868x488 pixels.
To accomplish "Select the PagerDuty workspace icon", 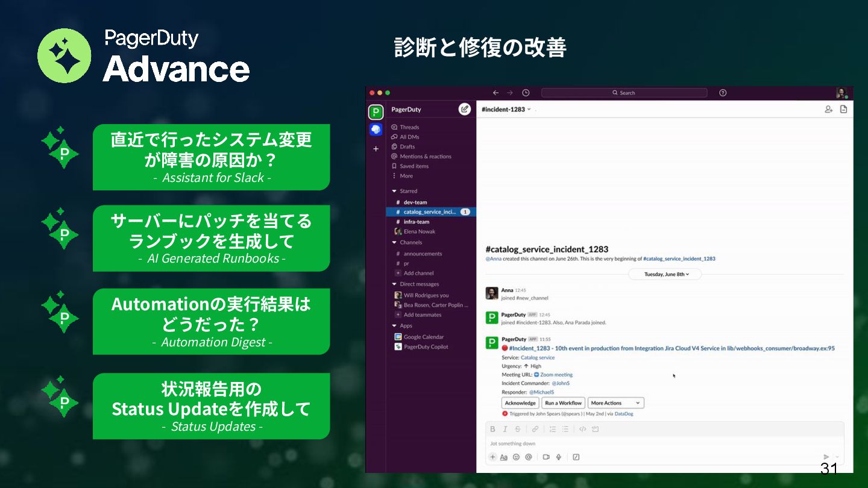I will tap(376, 112).
